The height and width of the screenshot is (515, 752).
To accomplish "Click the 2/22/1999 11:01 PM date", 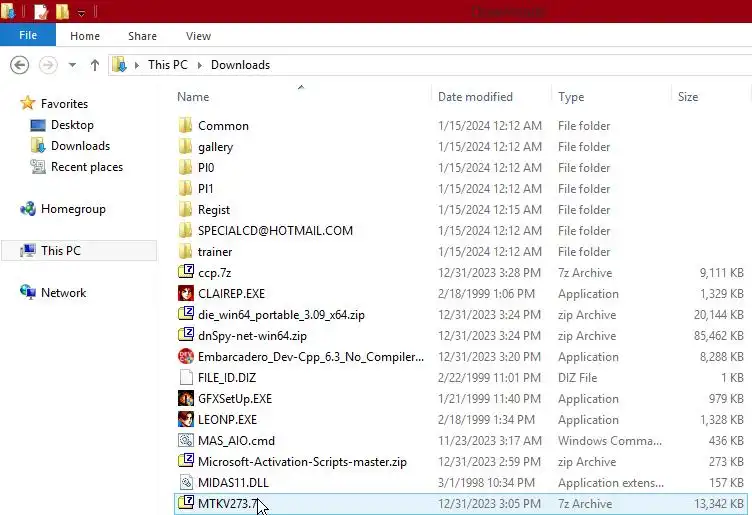I will [x=489, y=378].
